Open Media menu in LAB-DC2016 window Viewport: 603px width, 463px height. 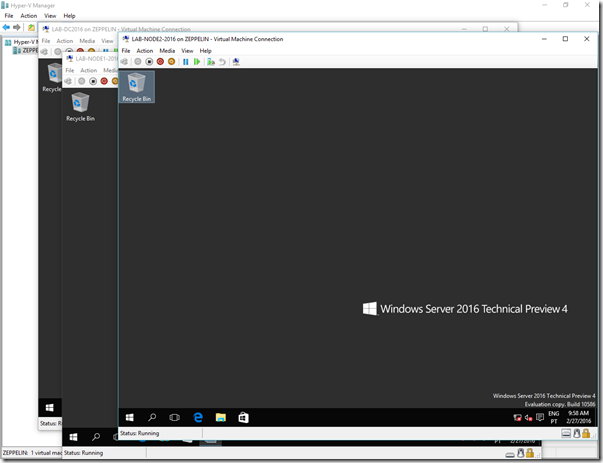[x=87, y=41]
